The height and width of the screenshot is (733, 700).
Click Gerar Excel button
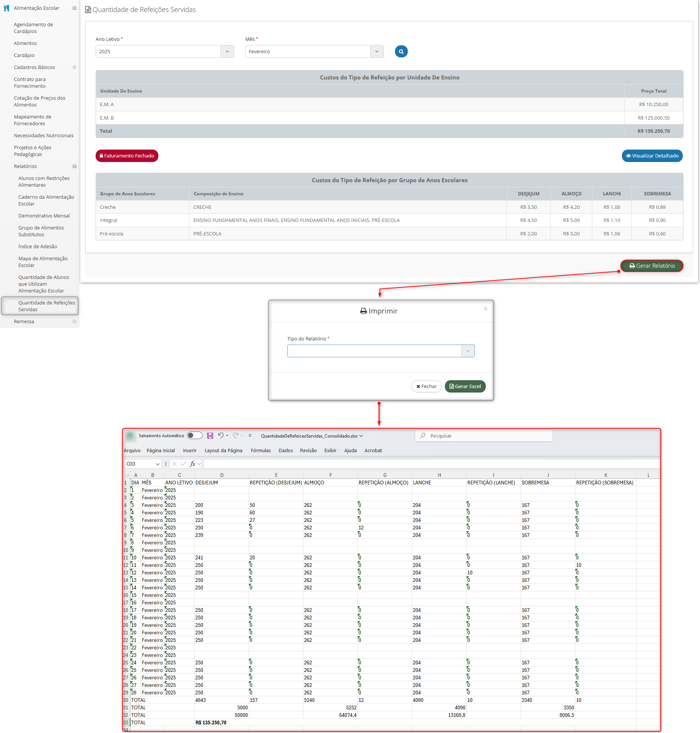point(465,386)
